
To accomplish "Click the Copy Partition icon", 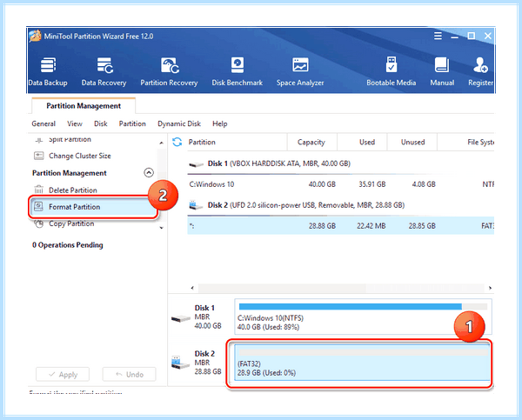I will (x=39, y=223).
